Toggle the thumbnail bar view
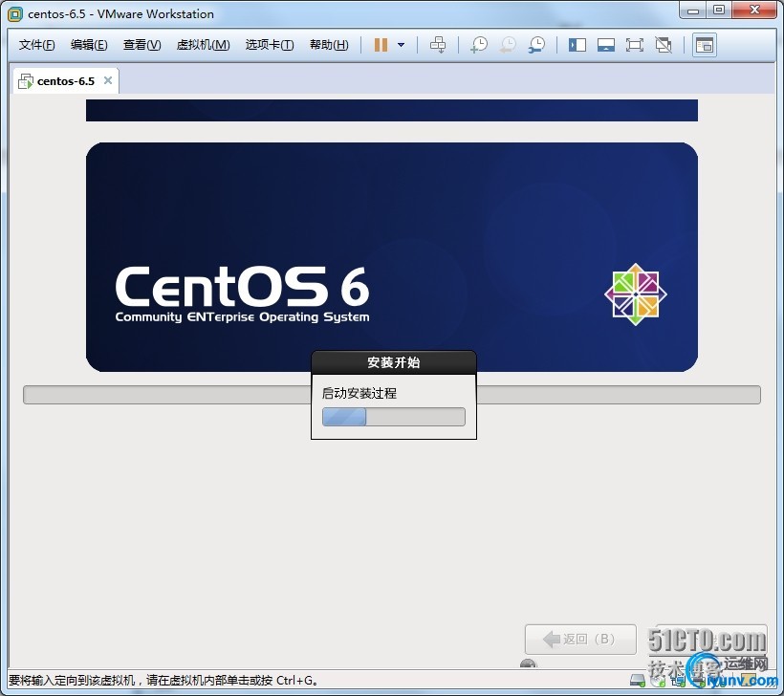The width and height of the screenshot is (784, 696). pos(606,45)
